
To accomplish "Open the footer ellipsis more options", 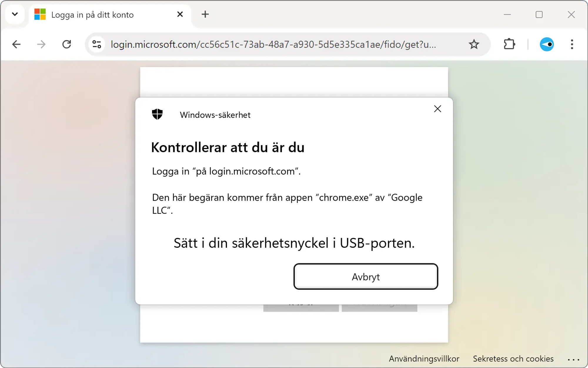I will 573,359.
